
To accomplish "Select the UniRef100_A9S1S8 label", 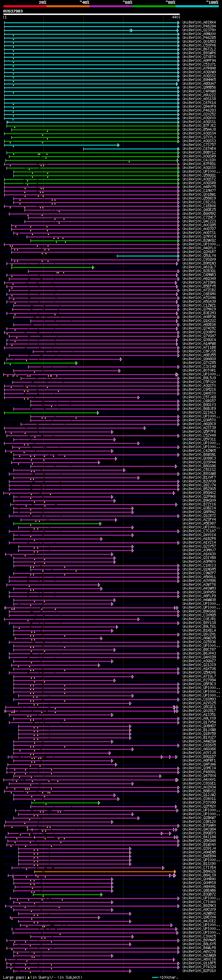I will click(x=199, y=99).
